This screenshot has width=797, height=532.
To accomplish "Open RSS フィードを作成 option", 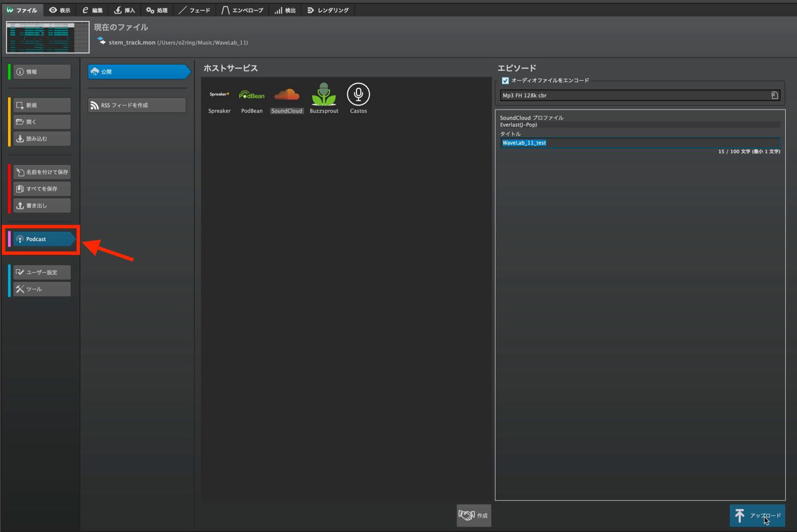I will (x=137, y=105).
